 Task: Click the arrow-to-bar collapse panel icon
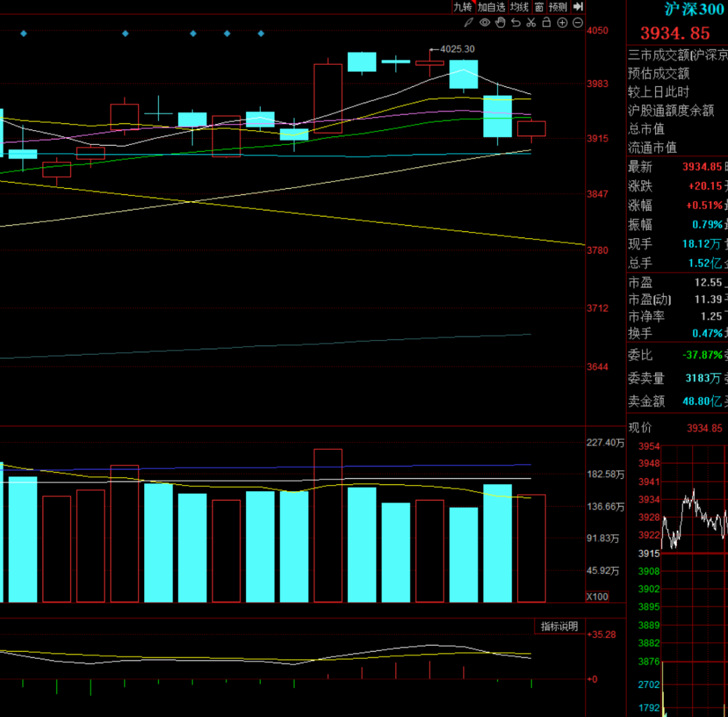(578, 7)
